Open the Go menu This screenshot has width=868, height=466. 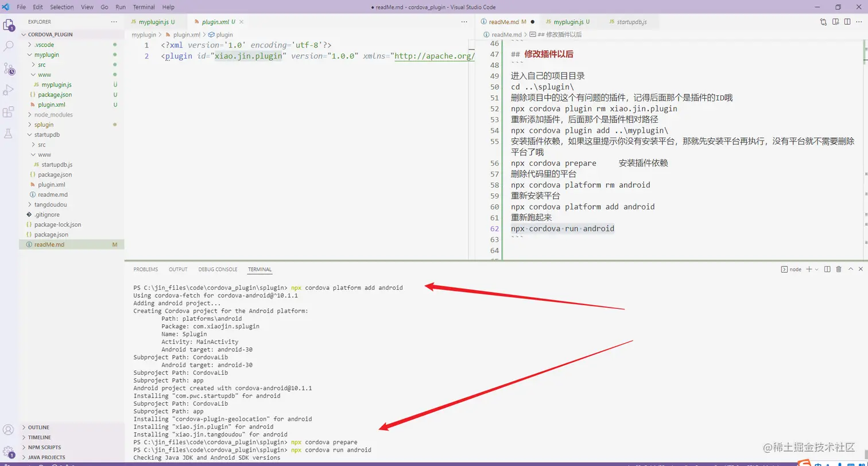pyautogui.click(x=104, y=7)
